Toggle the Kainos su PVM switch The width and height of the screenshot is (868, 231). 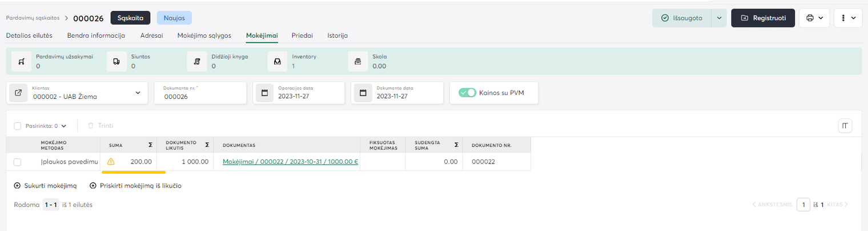468,93
